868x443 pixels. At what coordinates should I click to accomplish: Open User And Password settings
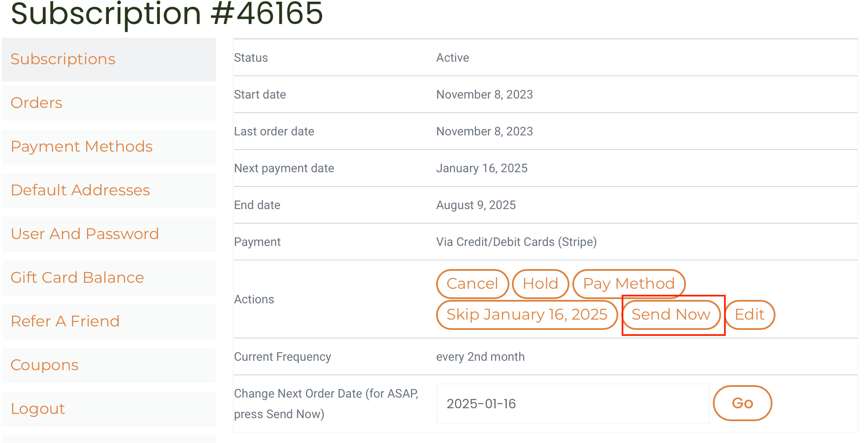pyautogui.click(x=85, y=234)
